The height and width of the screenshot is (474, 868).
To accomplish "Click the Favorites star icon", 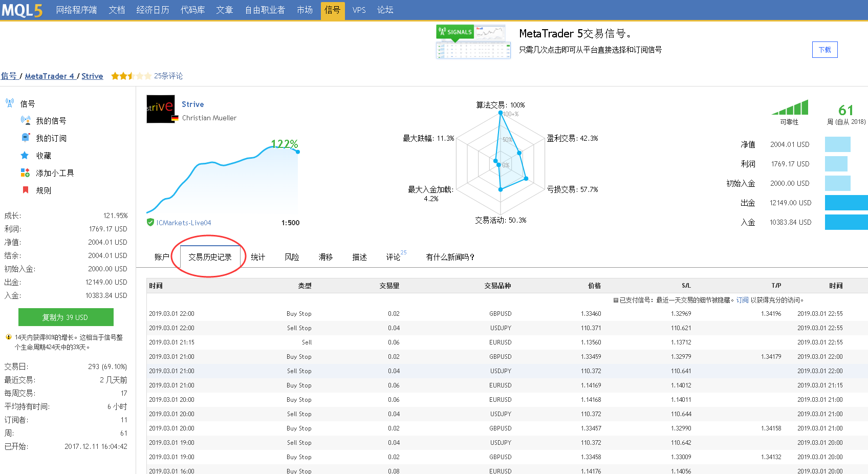I will 25,155.
